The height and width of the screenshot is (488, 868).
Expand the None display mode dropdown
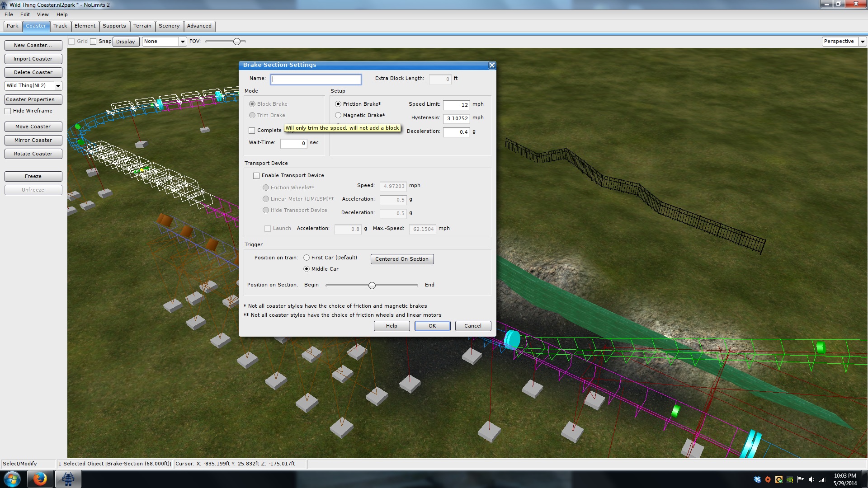tap(183, 42)
